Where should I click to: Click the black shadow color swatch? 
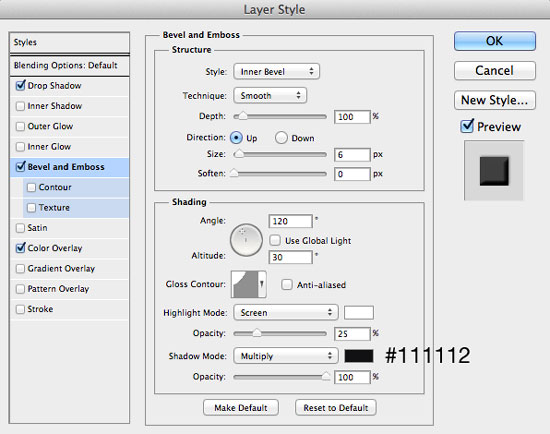[x=359, y=356]
